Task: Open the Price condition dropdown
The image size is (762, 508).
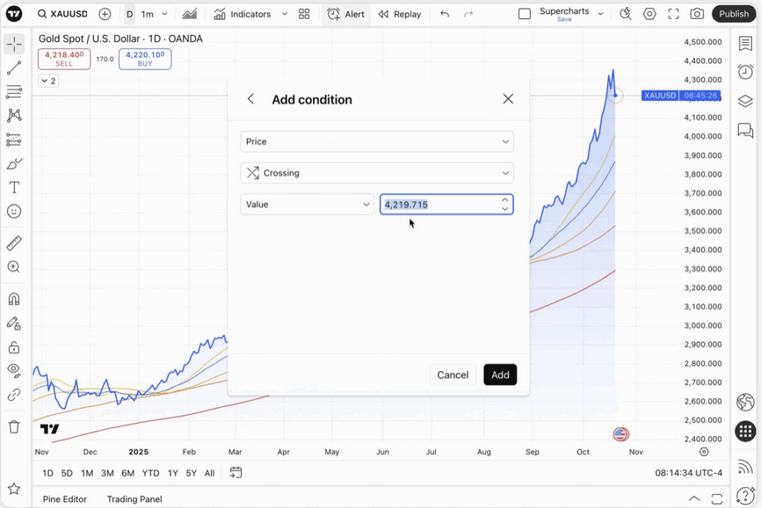Action: point(377,142)
